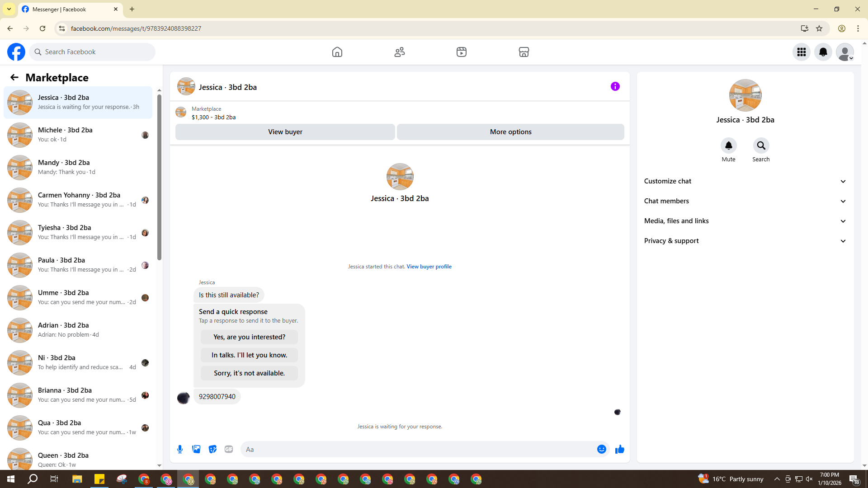Viewport: 868px width, 488px height.
Task: Click the View buyer button
Action: coord(285,132)
